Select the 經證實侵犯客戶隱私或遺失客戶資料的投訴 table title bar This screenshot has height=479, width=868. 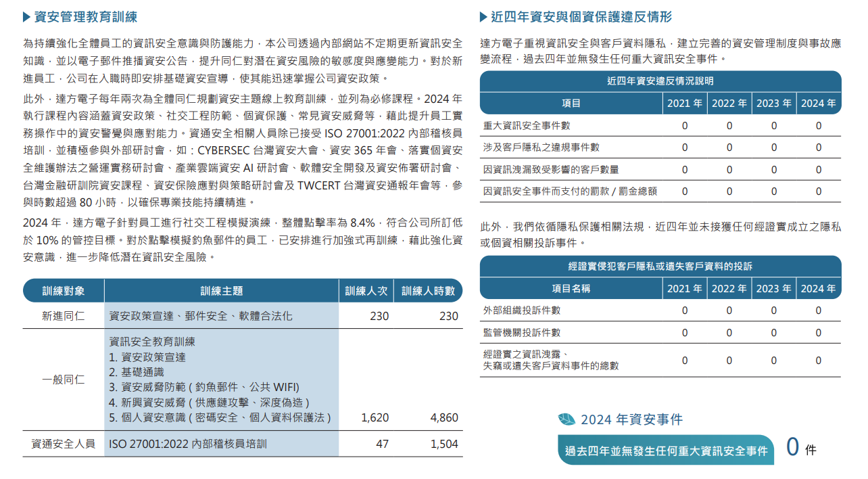[x=660, y=266]
